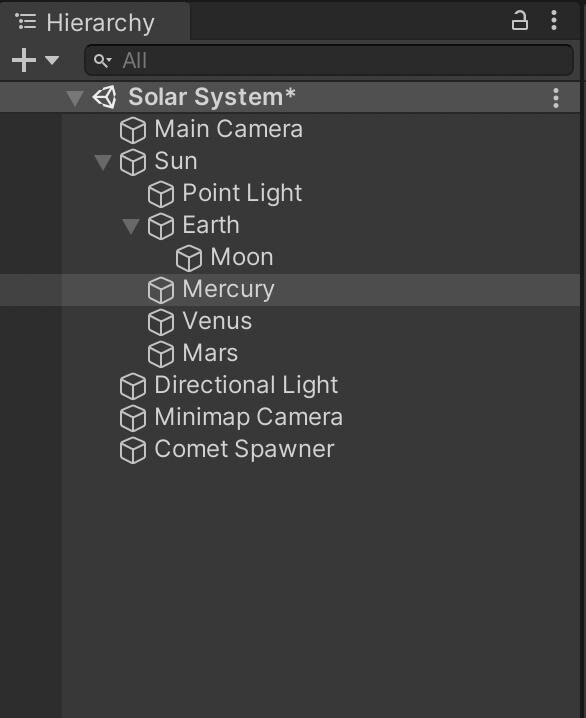The width and height of the screenshot is (586, 718).
Task: Click the search magnifier icon
Action: point(102,60)
